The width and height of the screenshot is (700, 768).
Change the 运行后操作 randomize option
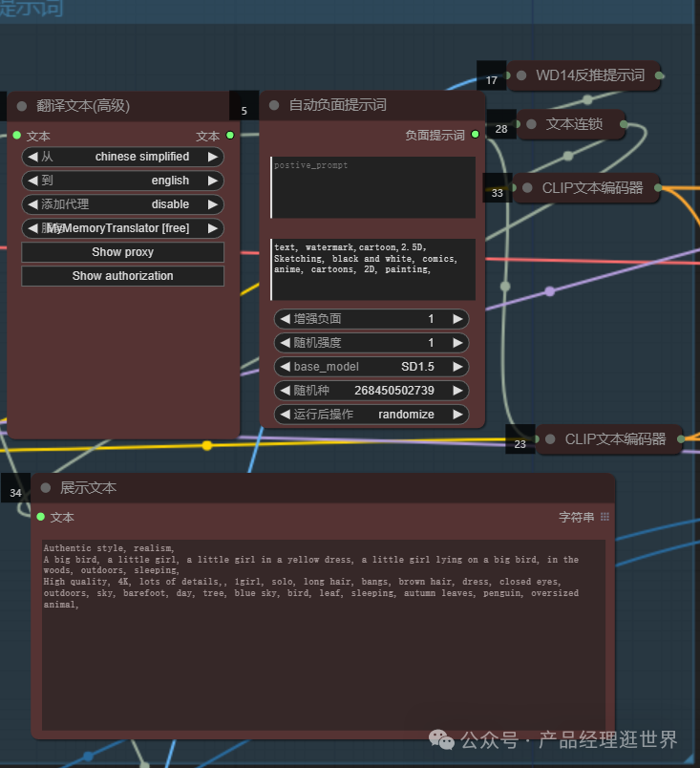(x=371, y=415)
